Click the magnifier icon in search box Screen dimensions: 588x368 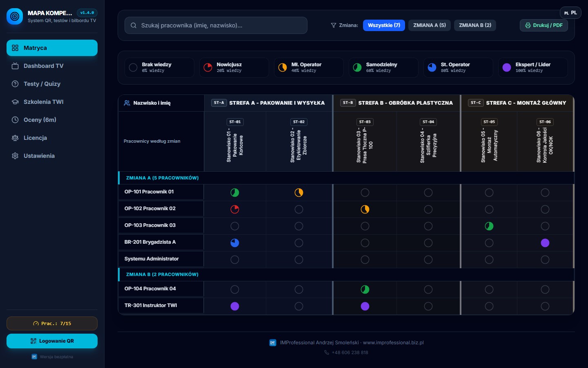click(x=134, y=25)
